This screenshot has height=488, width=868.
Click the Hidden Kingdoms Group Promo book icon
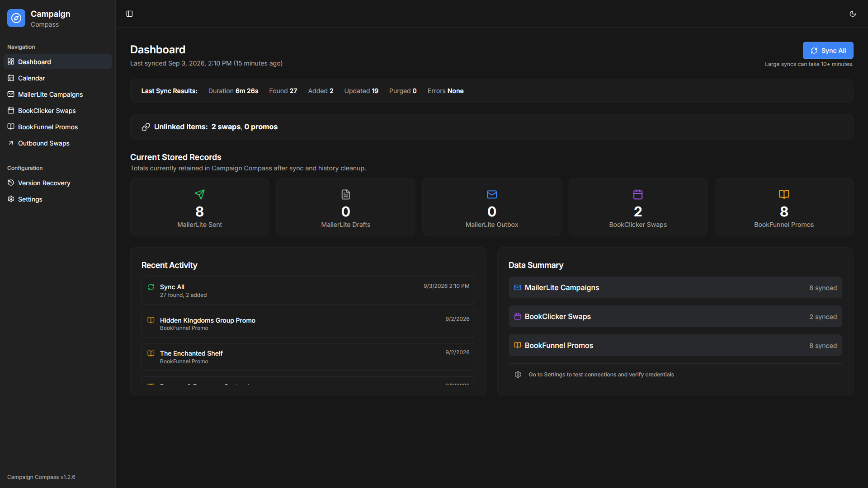pyautogui.click(x=151, y=320)
